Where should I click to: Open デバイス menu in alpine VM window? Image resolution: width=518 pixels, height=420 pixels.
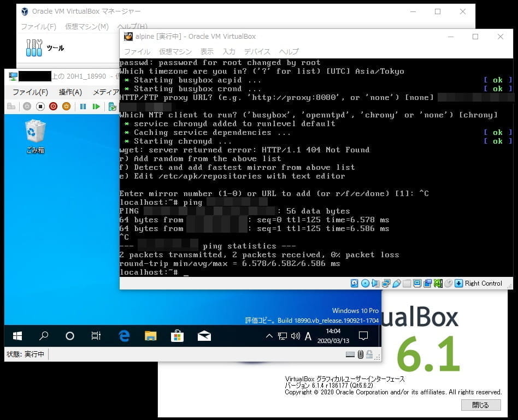[257, 51]
